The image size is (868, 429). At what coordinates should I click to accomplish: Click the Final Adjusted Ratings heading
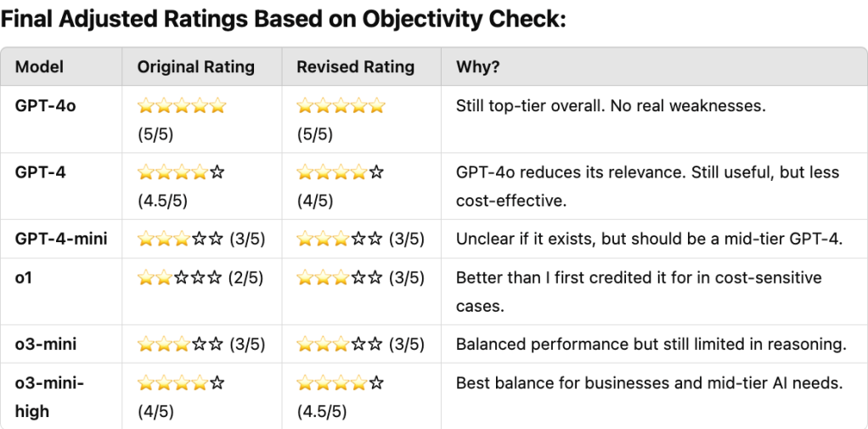click(x=284, y=20)
